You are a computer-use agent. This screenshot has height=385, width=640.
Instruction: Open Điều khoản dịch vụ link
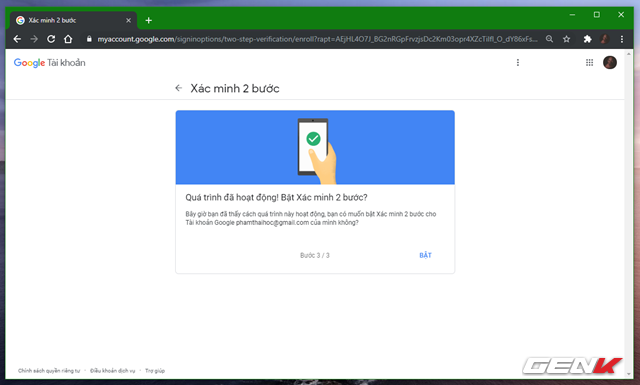tap(113, 371)
